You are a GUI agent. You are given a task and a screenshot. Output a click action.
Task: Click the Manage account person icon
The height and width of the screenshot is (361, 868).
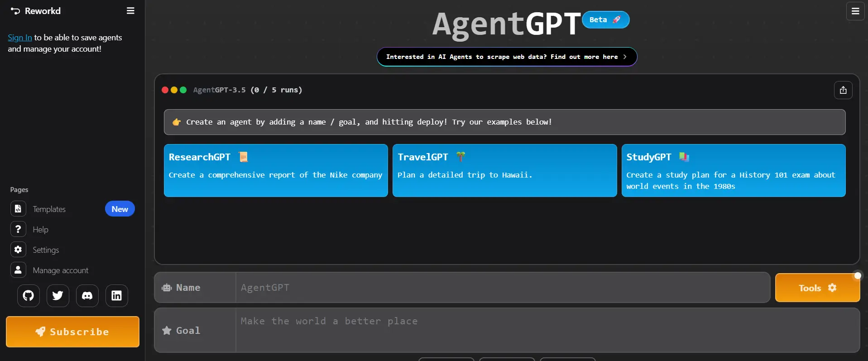pyautogui.click(x=18, y=270)
